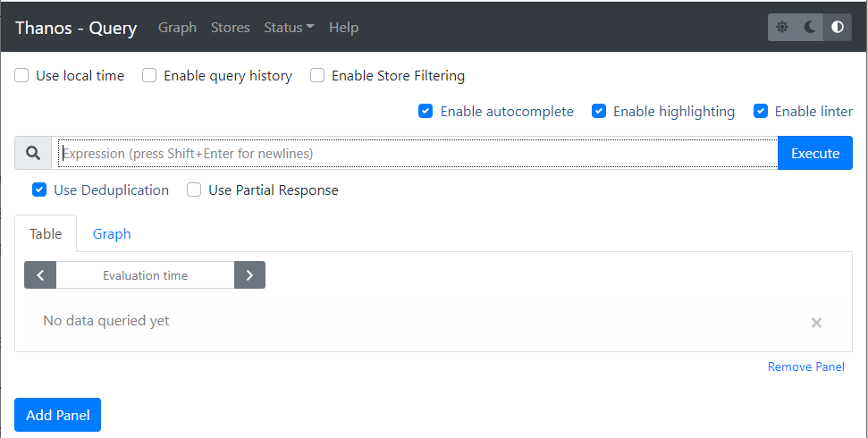The width and height of the screenshot is (868, 438).
Task: Turn on Enable Store Filtering
Action: 317,76
